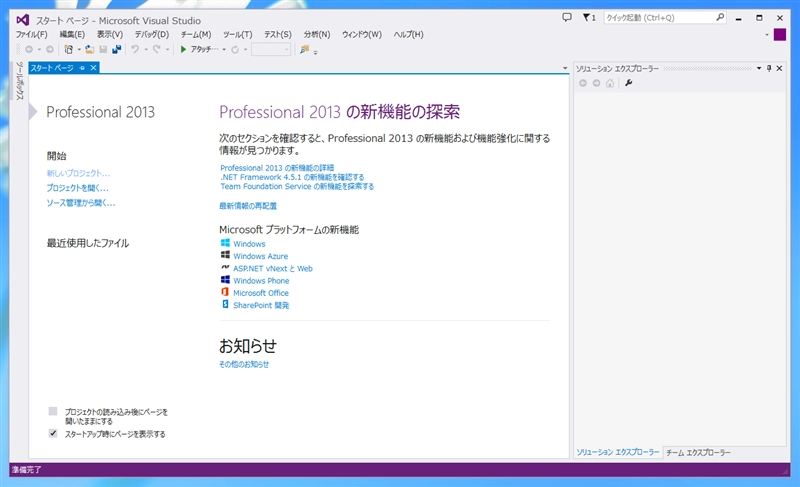Viewport: 800px width, 487px height.
Task: Collapse the Start Page left triangle arrow
Action: pos(33,111)
